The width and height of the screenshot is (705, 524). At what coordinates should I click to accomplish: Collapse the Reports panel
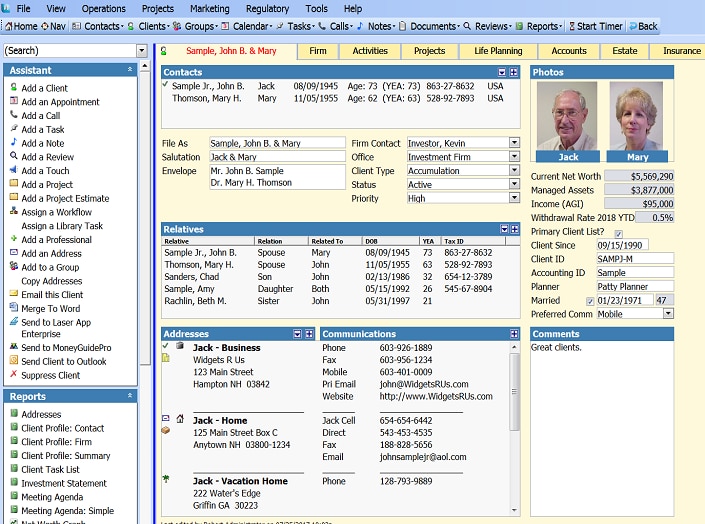click(x=130, y=396)
